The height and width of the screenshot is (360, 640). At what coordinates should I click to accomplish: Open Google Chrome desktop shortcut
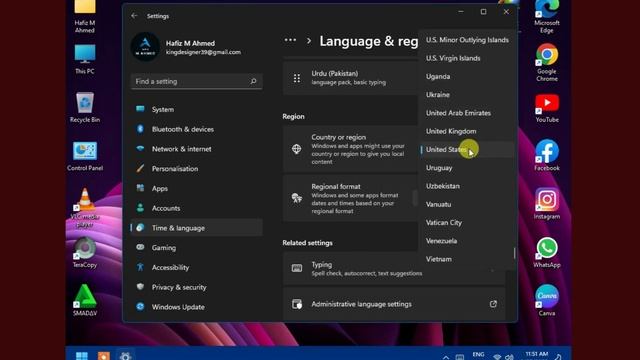(x=547, y=62)
